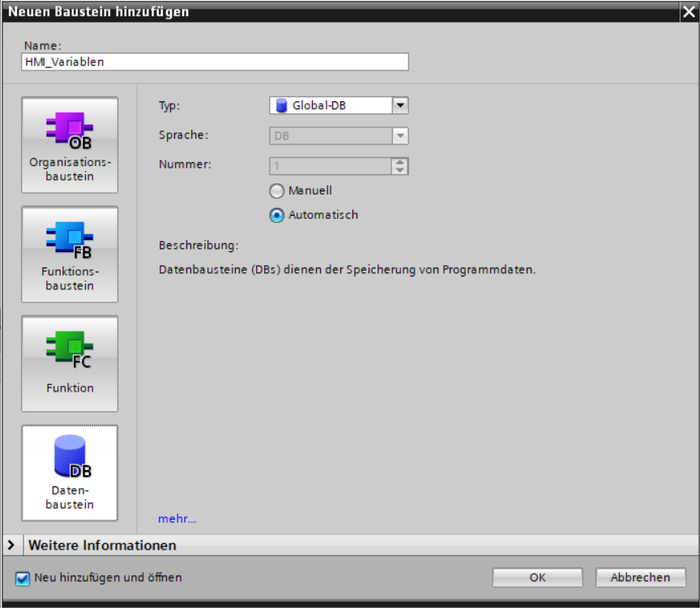This screenshot has width=700, height=608.
Task: Increase Nummer with the up arrow
Action: 400,162
